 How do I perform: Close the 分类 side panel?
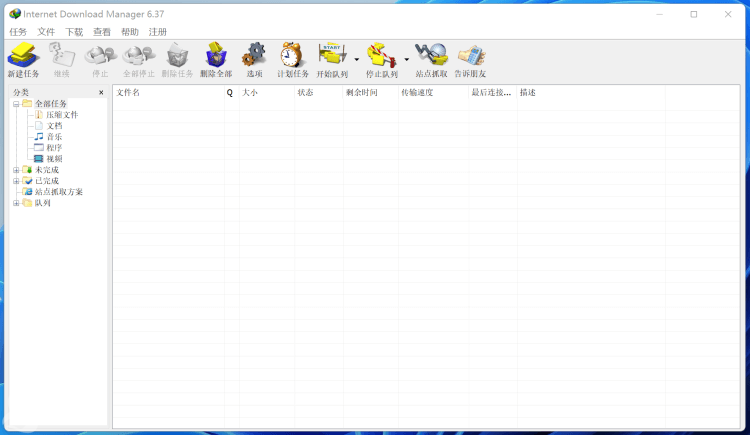[101, 92]
